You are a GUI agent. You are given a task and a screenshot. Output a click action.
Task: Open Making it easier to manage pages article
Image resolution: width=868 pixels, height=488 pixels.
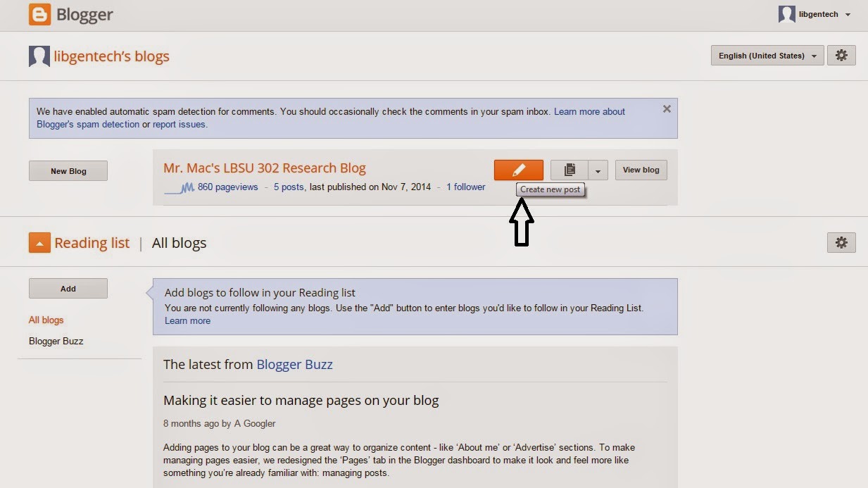(301, 401)
